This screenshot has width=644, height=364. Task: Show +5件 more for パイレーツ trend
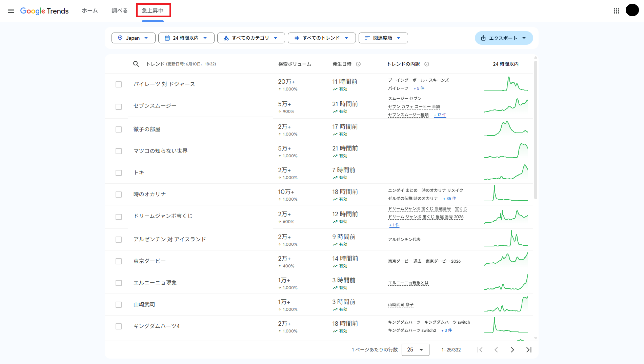click(419, 88)
